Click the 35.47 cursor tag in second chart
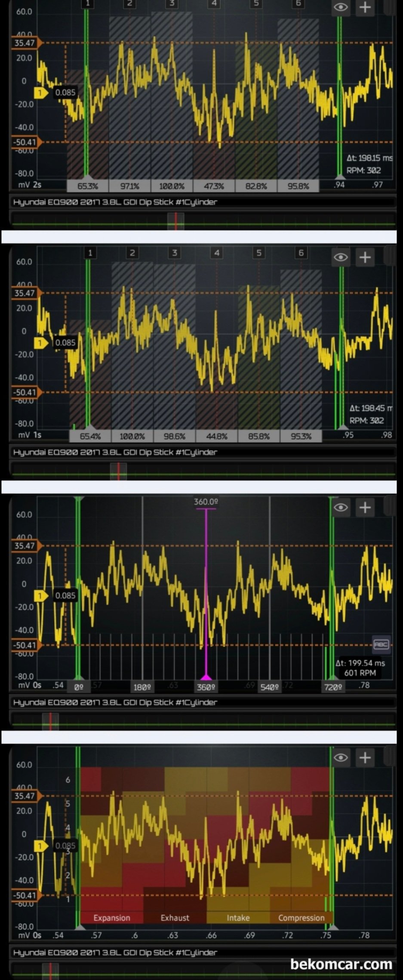The height and width of the screenshot is (980, 403). click(27, 293)
